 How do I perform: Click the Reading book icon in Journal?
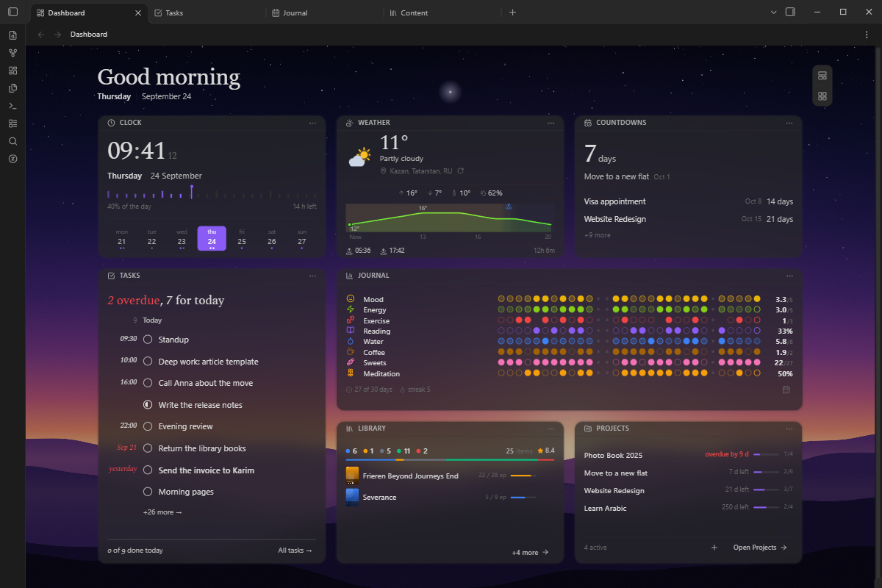351,331
